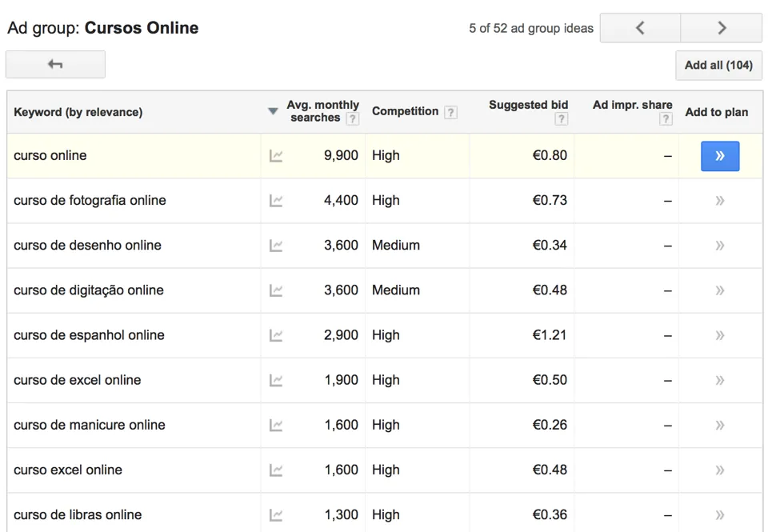
Task: Open help icon under Ad impr. share
Action: coord(666,118)
